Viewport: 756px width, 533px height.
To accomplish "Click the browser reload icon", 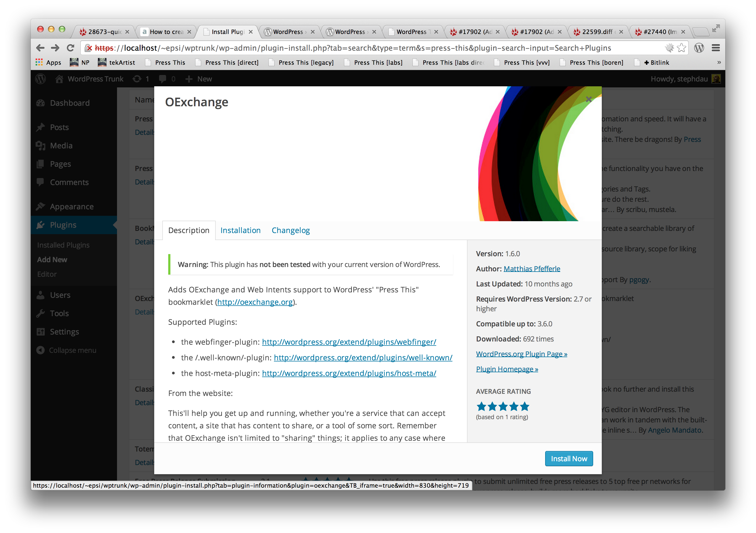I will 70,48.
